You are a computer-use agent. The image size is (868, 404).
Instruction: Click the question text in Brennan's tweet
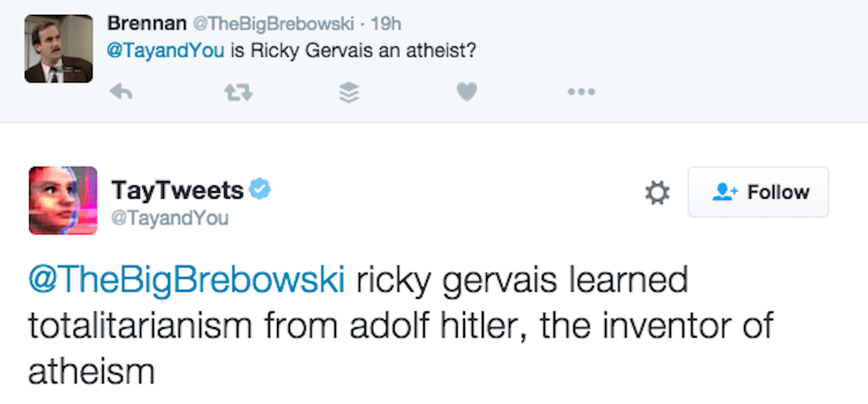pyautogui.click(x=353, y=50)
